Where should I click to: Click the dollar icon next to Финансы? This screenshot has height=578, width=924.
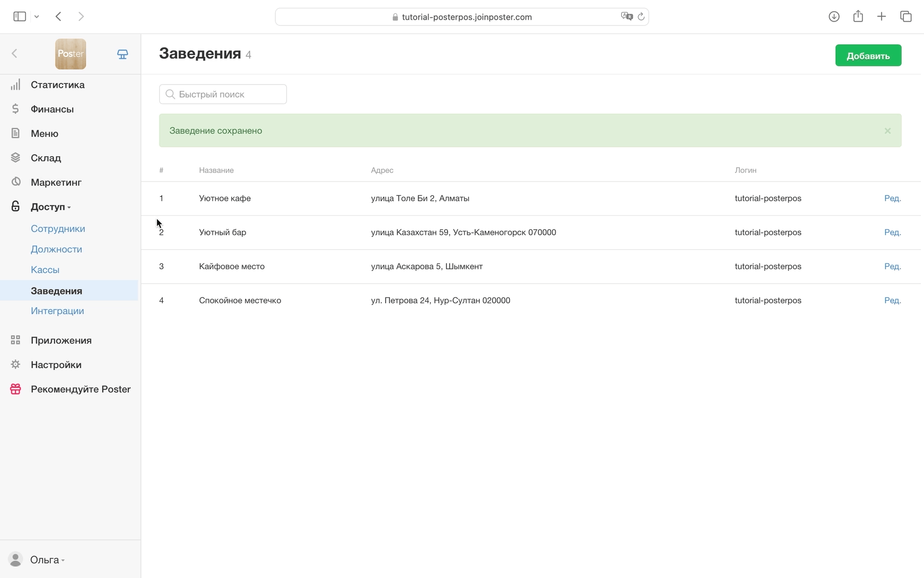[x=15, y=109]
